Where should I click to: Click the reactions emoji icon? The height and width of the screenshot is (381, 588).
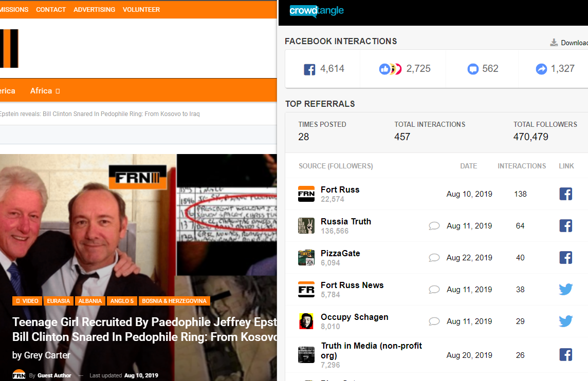[x=391, y=69]
